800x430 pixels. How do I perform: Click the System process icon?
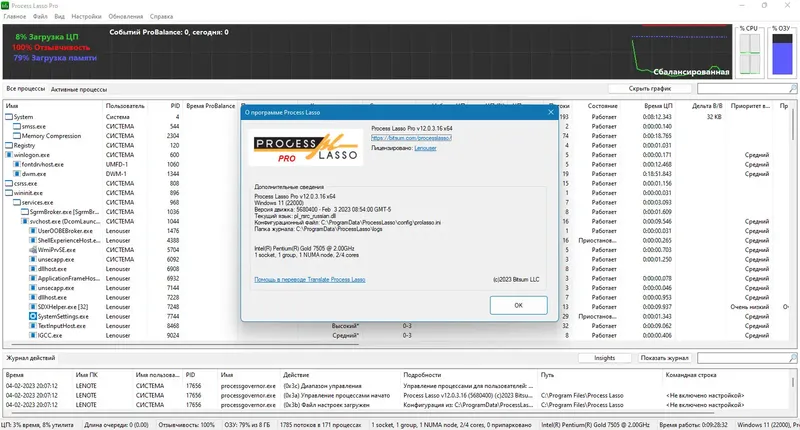click(9, 117)
